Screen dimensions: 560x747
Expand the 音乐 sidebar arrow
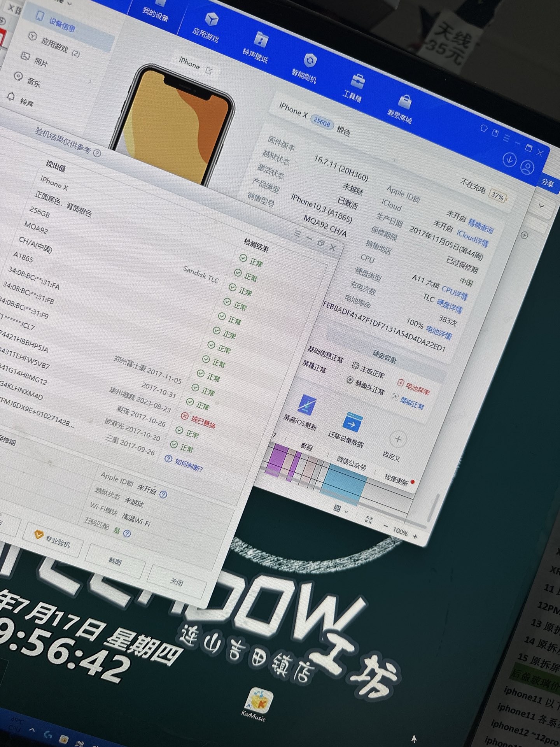90,82
